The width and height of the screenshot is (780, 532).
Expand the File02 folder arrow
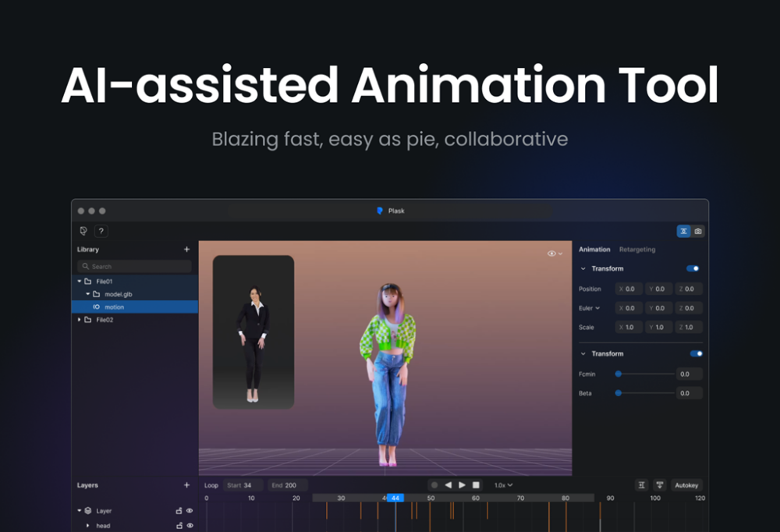[79, 320]
